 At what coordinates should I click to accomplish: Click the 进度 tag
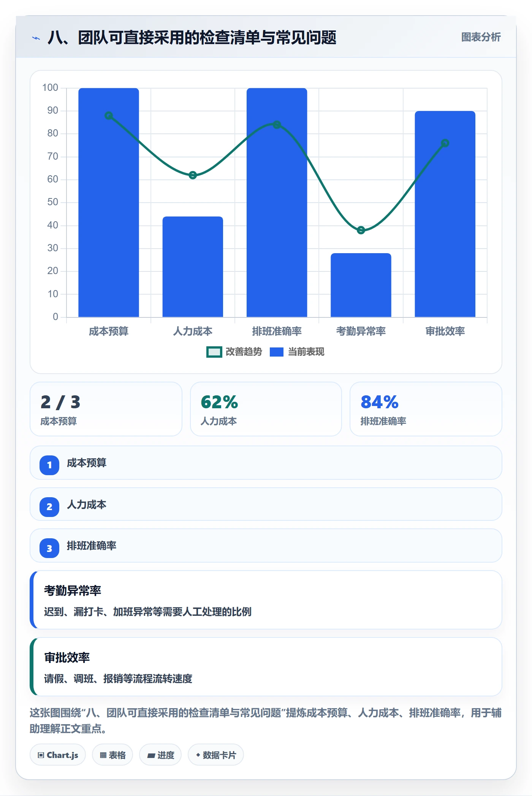click(160, 755)
